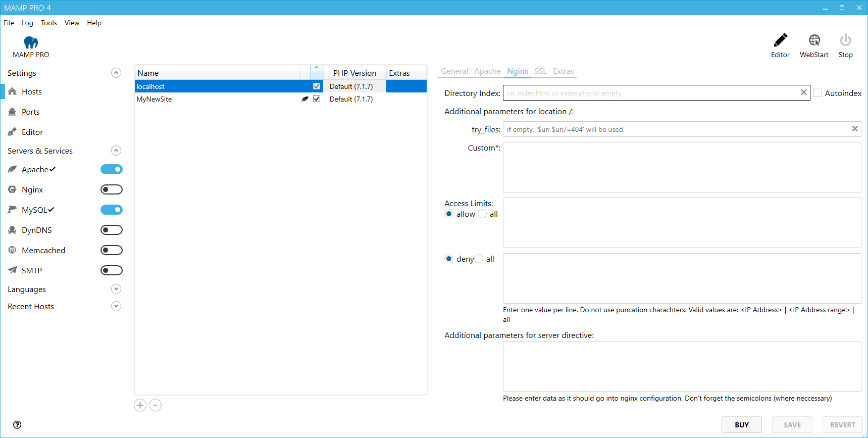Remove selected host with minus button

pyautogui.click(x=156, y=405)
